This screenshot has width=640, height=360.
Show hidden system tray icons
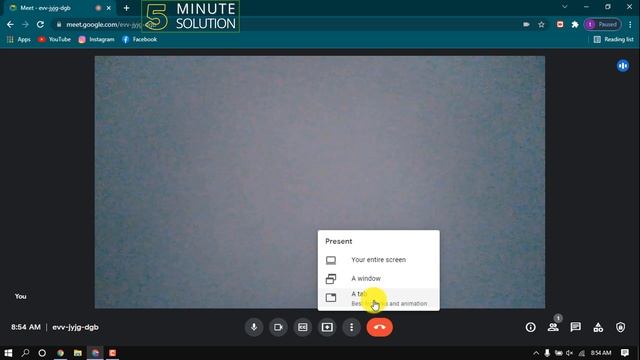pyautogui.click(x=536, y=353)
